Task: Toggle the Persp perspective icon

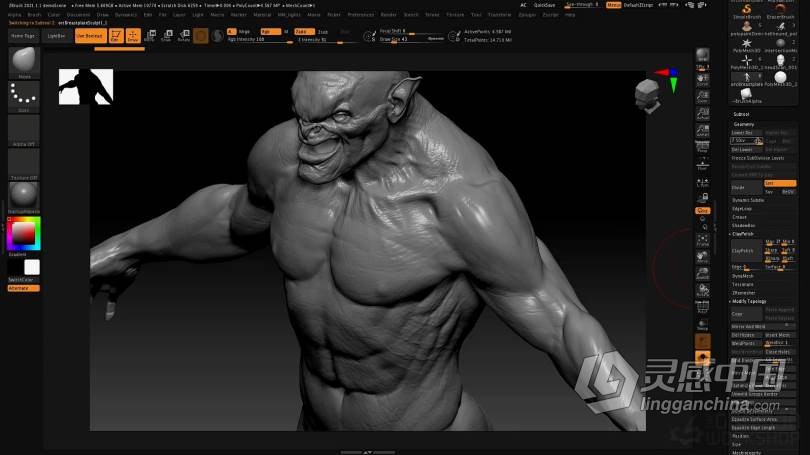Action: 703,147
